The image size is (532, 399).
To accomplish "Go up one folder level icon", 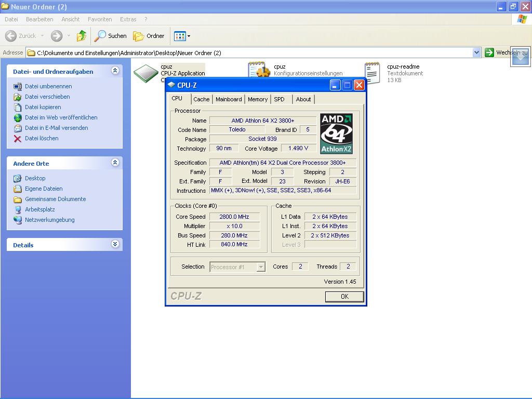I will coord(82,36).
